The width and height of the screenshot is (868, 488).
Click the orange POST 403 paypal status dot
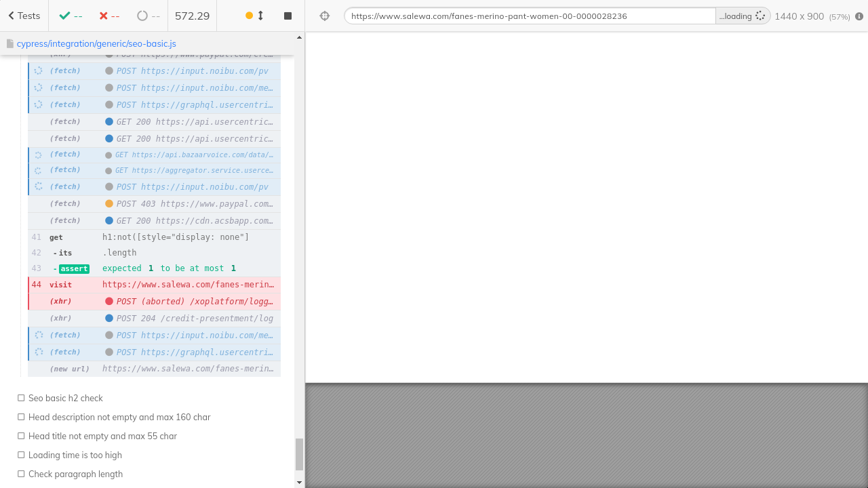coord(109,204)
